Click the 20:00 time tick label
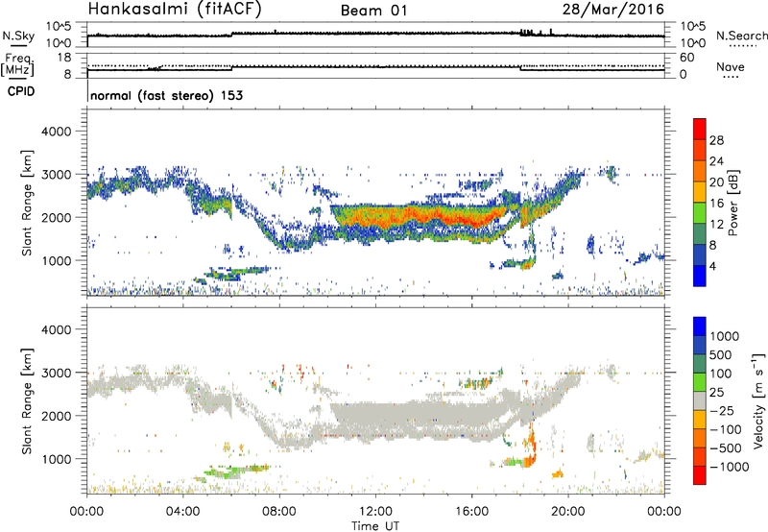Viewport: 768px width, 532px height. pyautogui.click(x=568, y=512)
